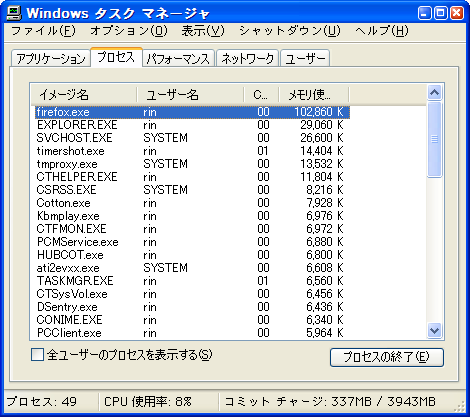The width and height of the screenshot is (470, 417).
Task: Click the CPU 使用率: 8% status entry
Action: (x=148, y=402)
